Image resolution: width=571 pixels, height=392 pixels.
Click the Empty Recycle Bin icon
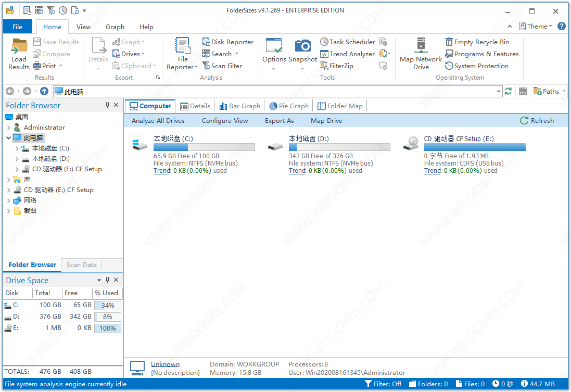click(x=449, y=42)
